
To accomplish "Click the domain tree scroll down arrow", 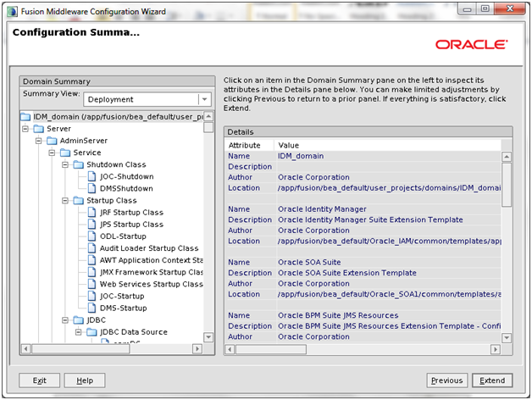I will pyautogui.click(x=208, y=337).
